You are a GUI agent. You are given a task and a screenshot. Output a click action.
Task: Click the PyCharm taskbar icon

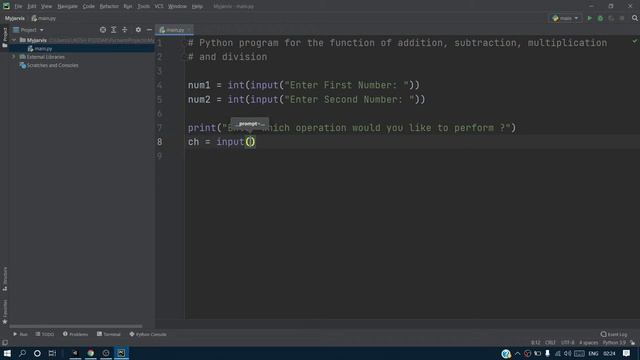point(121,353)
